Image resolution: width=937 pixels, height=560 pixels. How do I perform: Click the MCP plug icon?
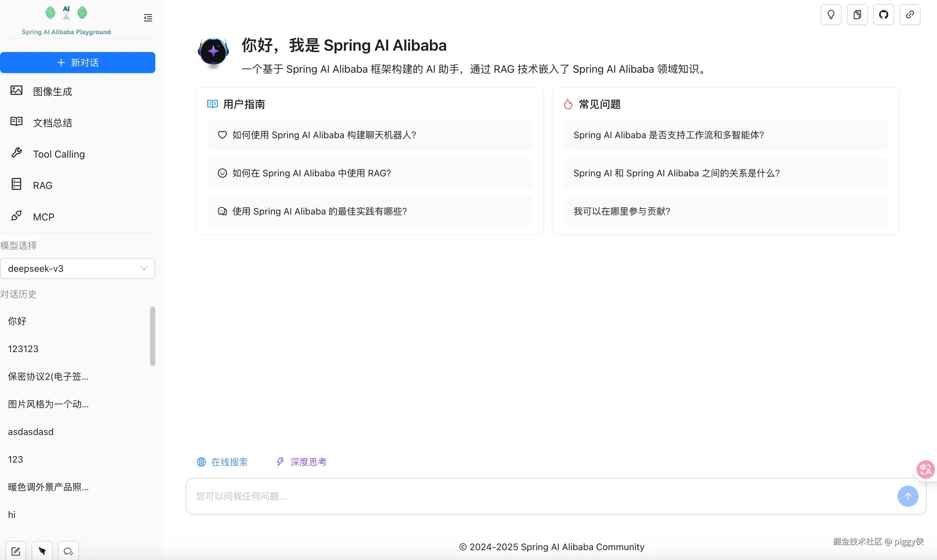(x=16, y=216)
